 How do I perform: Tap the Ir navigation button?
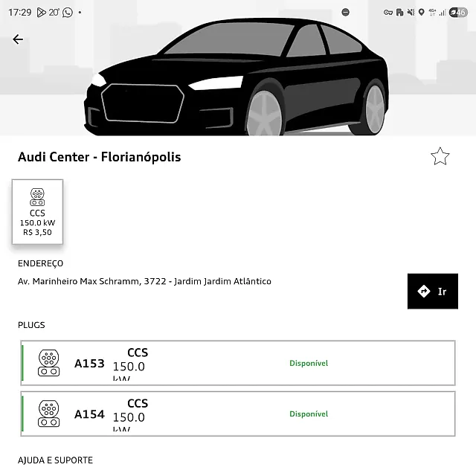(433, 291)
